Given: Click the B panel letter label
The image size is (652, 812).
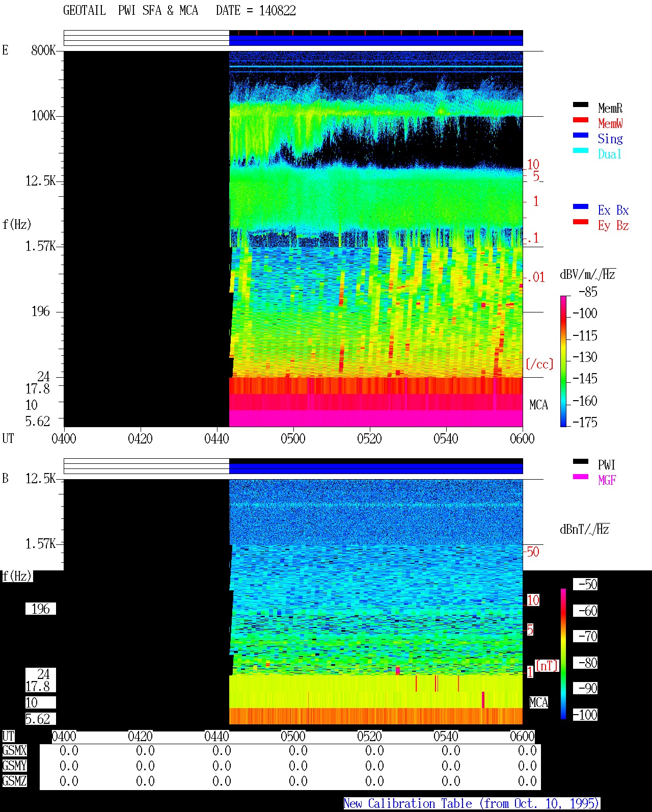Looking at the screenshot, I should [x=5, y=478].
